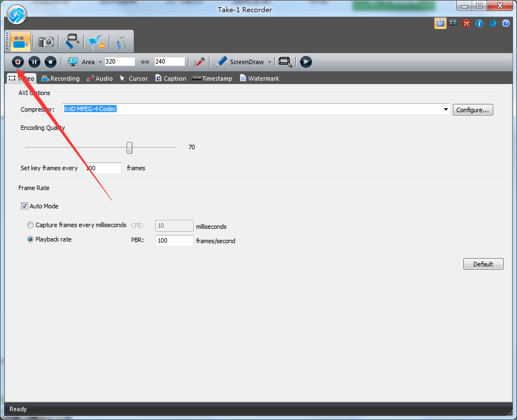Click the red shopping cart purchase icon
This screenshot has height=420, width=517.
(466, 23)
